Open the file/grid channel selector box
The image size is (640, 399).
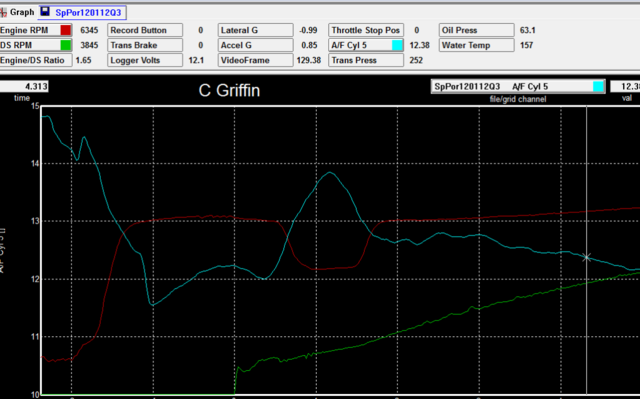518,86
